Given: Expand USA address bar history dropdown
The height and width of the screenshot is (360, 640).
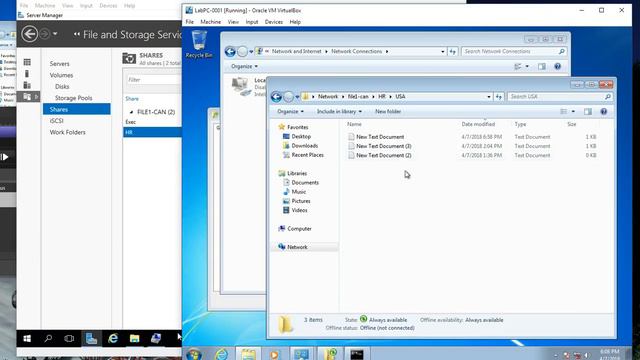Looking at the screenshot, I should point(489,97).
